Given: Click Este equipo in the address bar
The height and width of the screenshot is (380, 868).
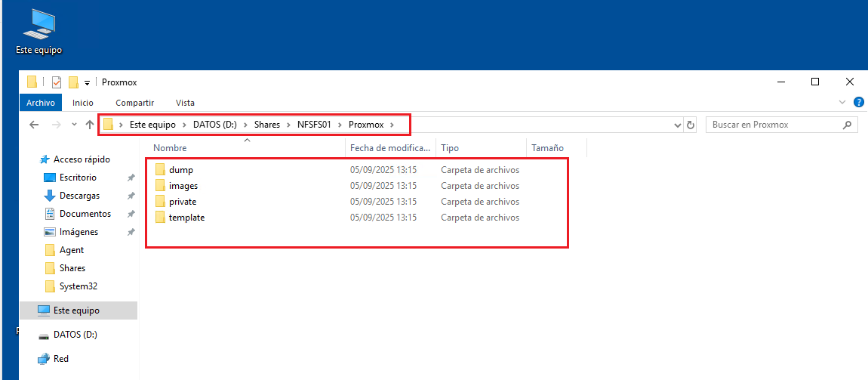Looking at the screenshot, I should [x=152, y=125].
